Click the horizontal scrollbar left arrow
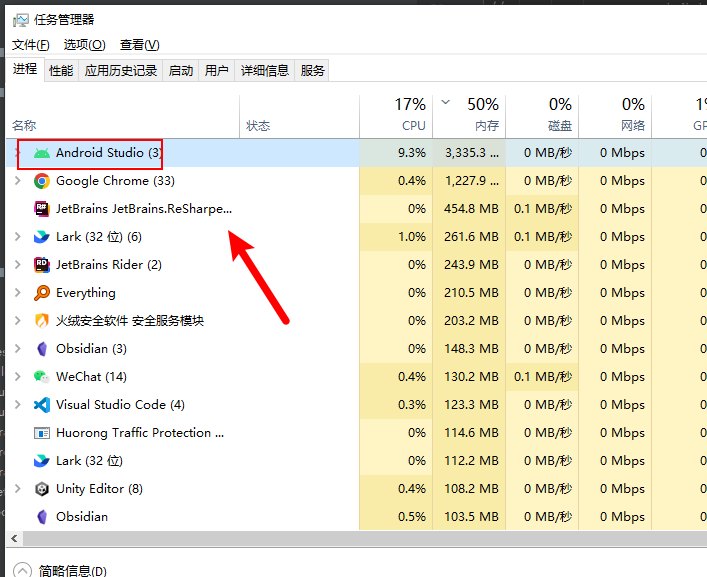Image resolution: width=707 pixels, height=577 pixels. click(x=14, y=539)
